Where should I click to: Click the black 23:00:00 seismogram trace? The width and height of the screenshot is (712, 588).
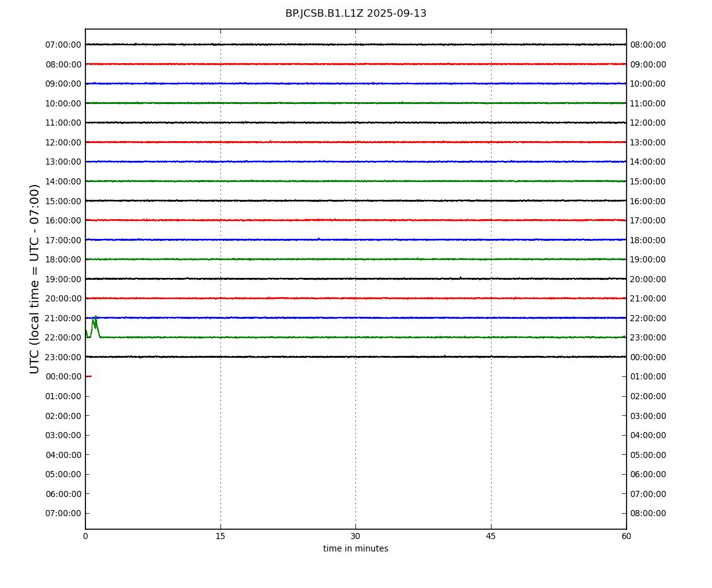pos(355,357)
